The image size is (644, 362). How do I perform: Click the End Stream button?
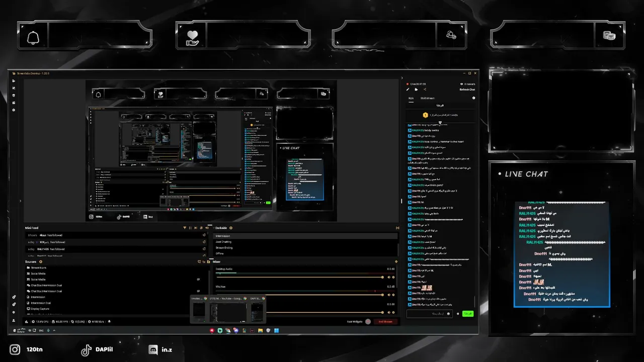[385, 321]
